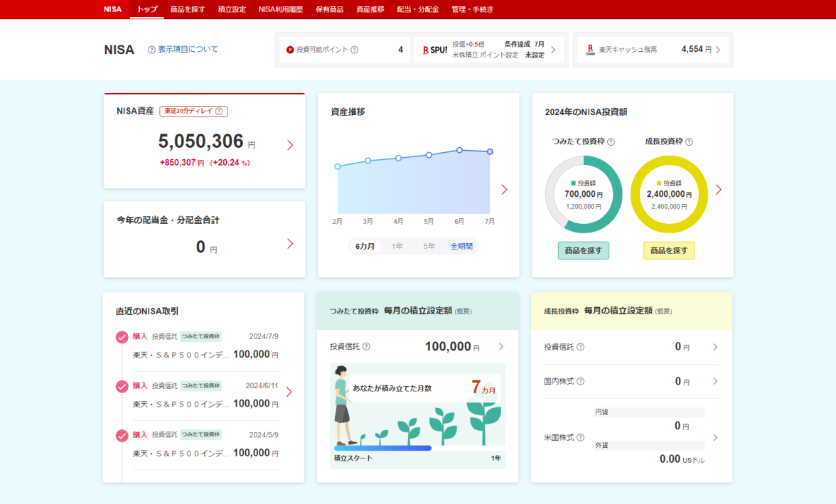Click the blue 積立 progress bar
The width and height of the screenshot is (836, 504).
click(382, 448)
